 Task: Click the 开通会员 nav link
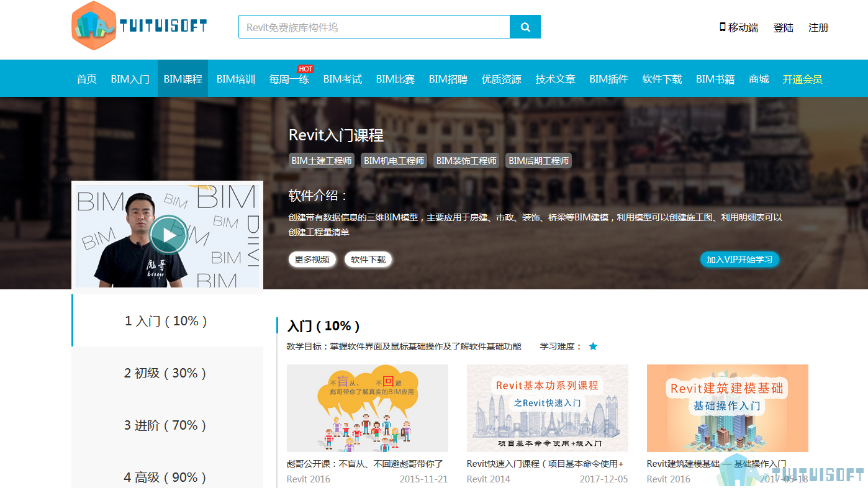click(802, 79)
